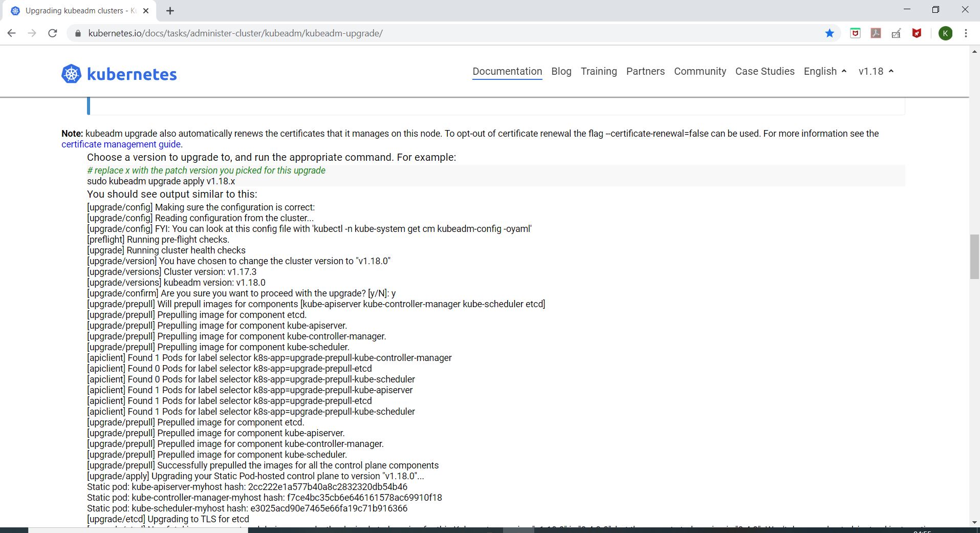Open the Pocket extension icon

point(855,33)
